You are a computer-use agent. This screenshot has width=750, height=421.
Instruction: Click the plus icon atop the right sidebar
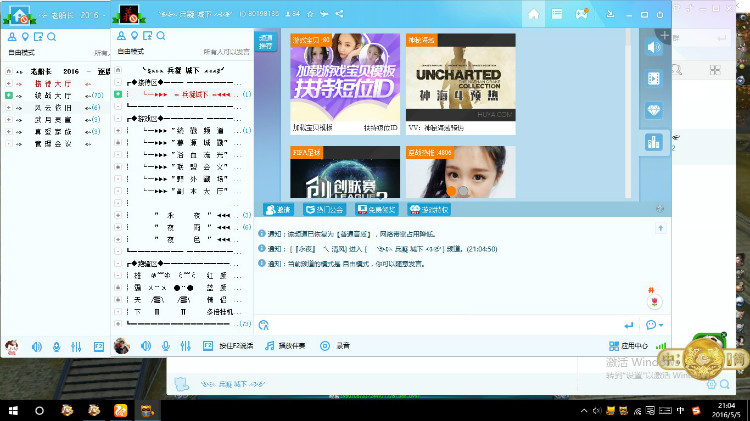[664, 35]
